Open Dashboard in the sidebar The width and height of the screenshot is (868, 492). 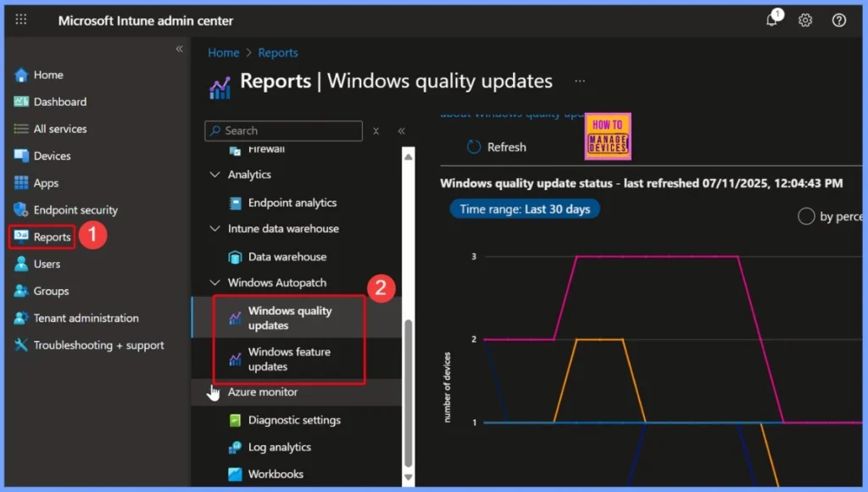tap(60, 102)
